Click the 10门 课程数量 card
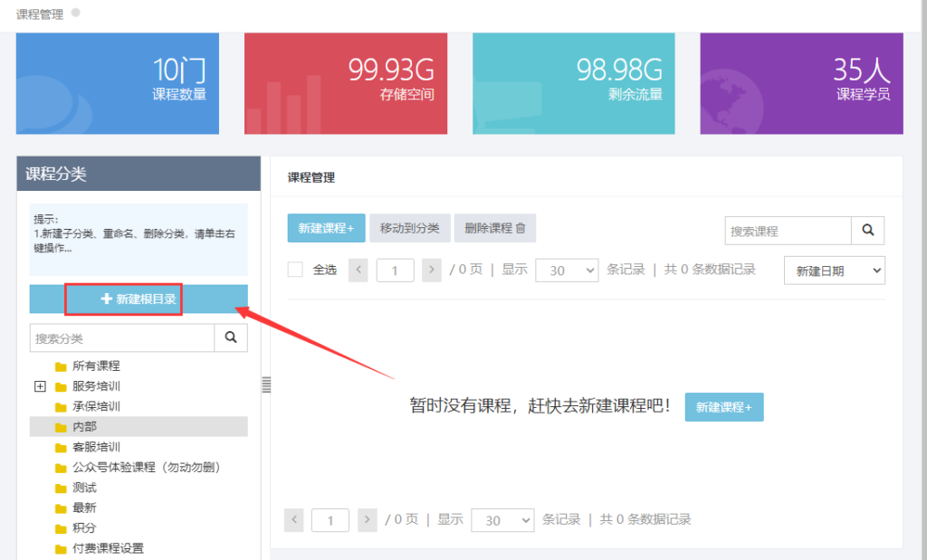Image resolution: width=927 pixels, height=560 pixels. pyautogui.click(x=118, y=83)
